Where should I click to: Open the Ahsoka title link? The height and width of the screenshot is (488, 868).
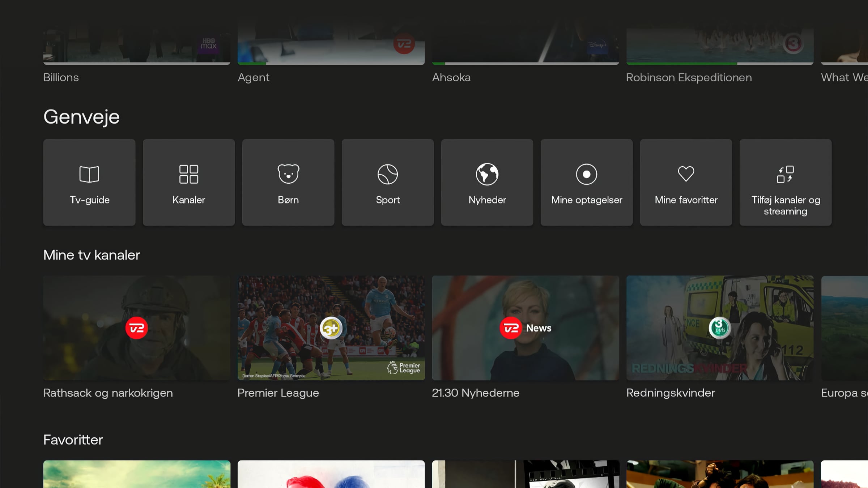[x=451, y=77]
